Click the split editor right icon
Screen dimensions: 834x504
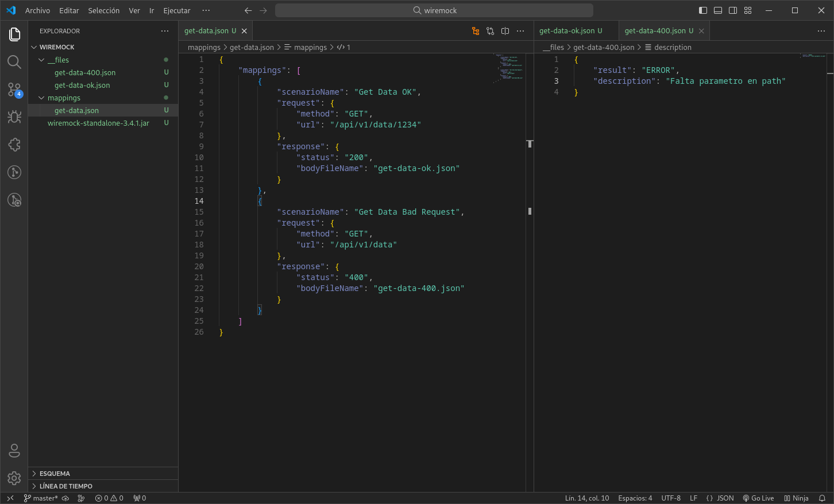(505, 31)
